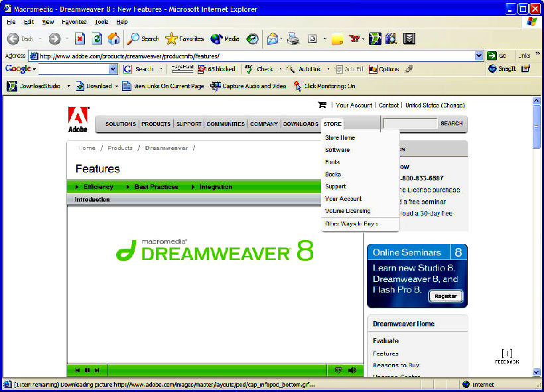Viewport: 544px width, 392px height.
Task: Select Software in the Store menu
Action: (337, 150)
